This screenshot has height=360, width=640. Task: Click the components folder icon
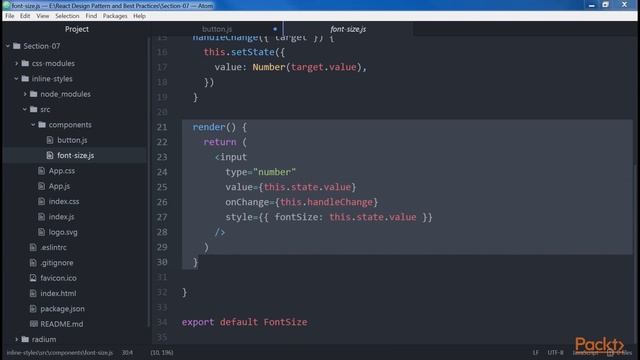coord(42,124)
